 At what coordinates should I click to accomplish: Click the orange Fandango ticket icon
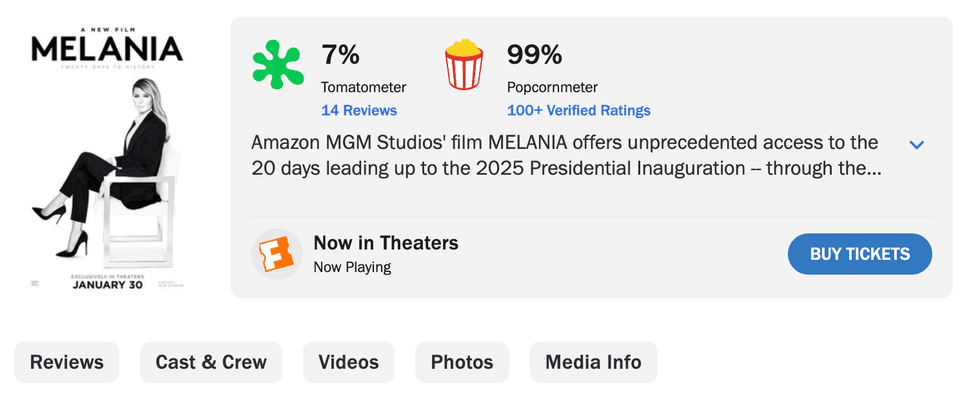coord(276,254)
